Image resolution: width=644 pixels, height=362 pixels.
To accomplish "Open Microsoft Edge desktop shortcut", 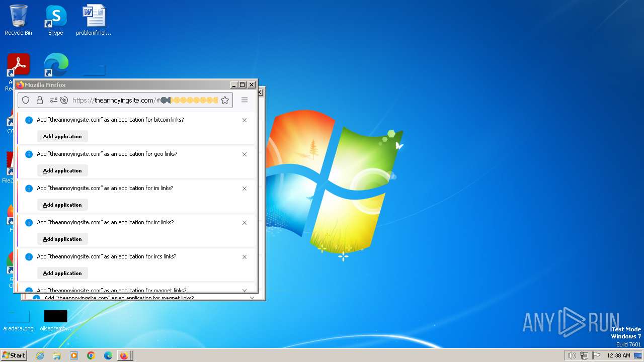I will click(56, 65).
